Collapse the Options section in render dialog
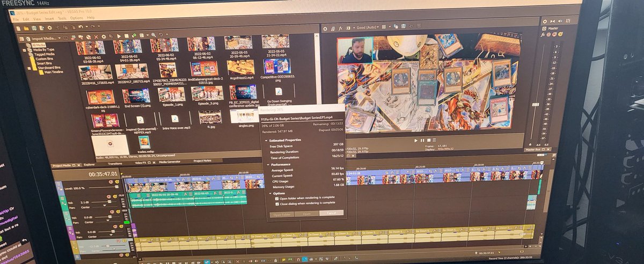644x264 pixels. coord(270,193)
